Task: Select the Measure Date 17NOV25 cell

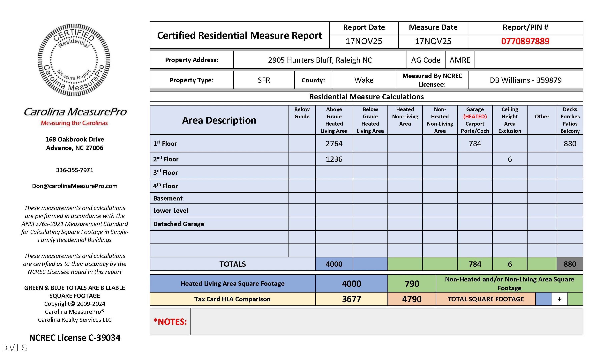Action: click(x=433, y=41)
